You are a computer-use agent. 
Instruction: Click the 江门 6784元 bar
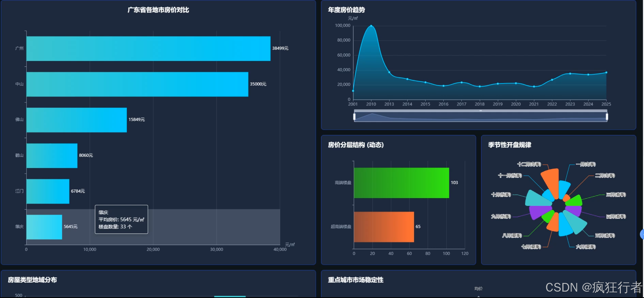(48, 191)
